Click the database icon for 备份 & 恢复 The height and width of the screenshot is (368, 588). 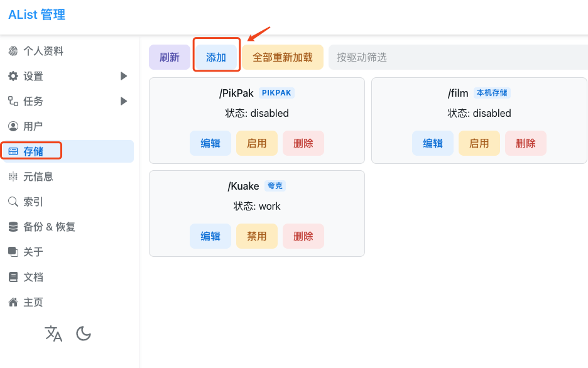[13, 227]
